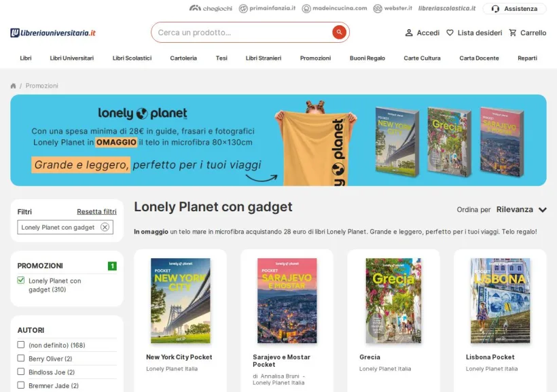Open the libreriascolastica.it partner link
557x392 pixels.
[x=447, y=8]
